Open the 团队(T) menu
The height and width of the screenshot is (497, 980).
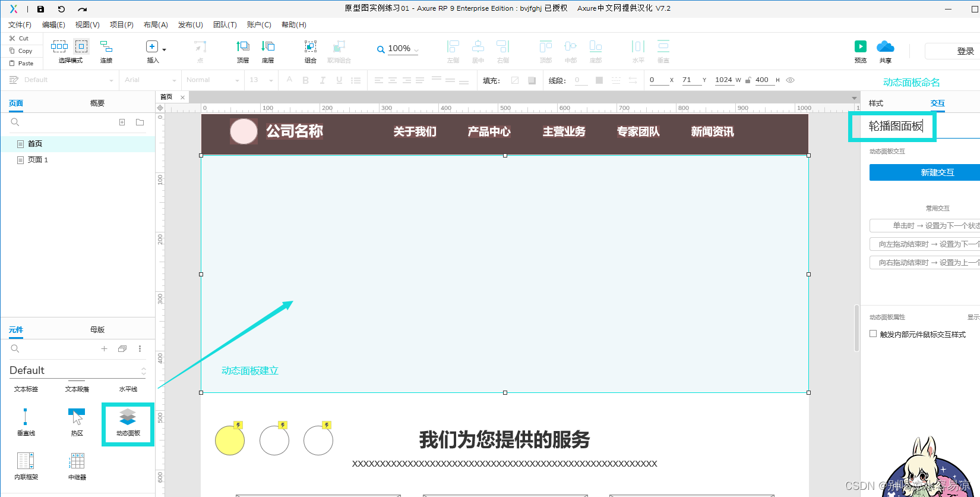click(225, 25)
